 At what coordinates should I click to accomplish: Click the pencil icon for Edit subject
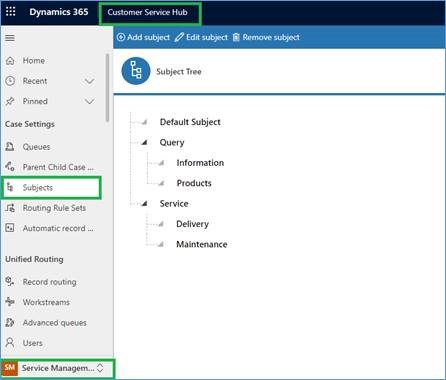click(x=179, y=37)
